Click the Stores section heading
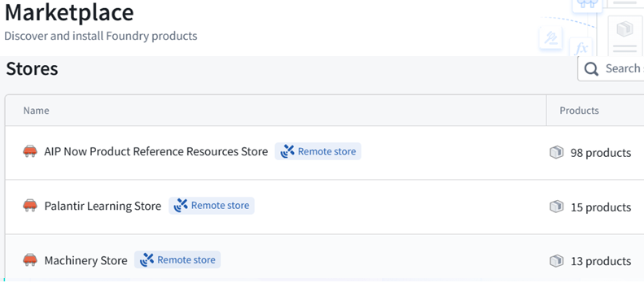 tap(32, 68)
